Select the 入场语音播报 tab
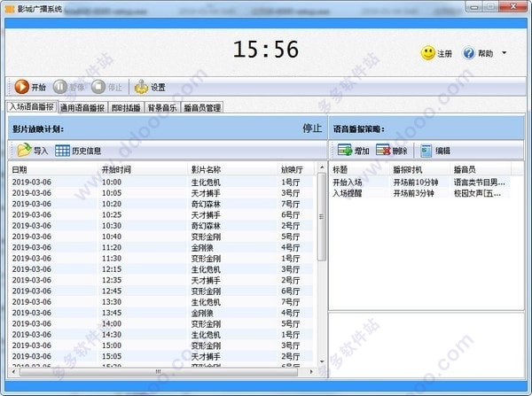 click(x=32, y=107)
